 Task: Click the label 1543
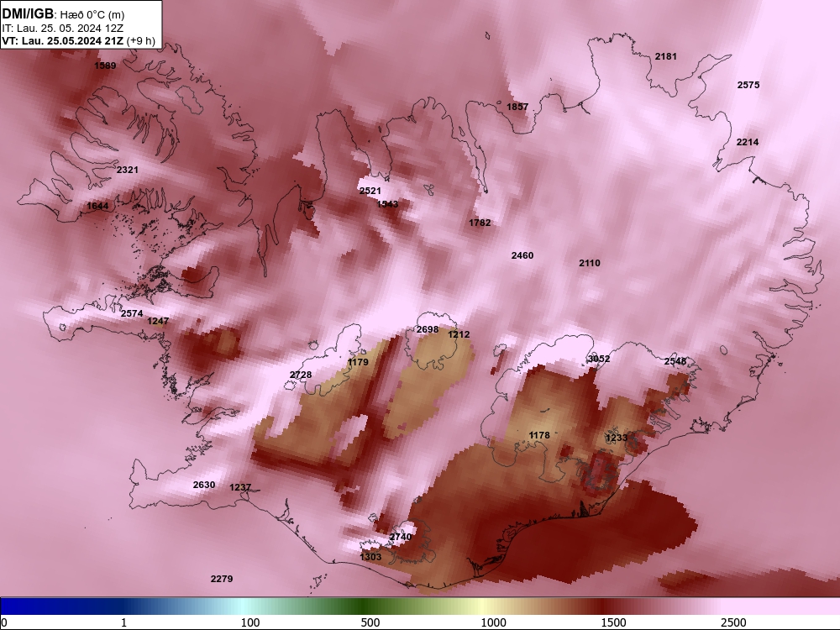tap(387, 204)
